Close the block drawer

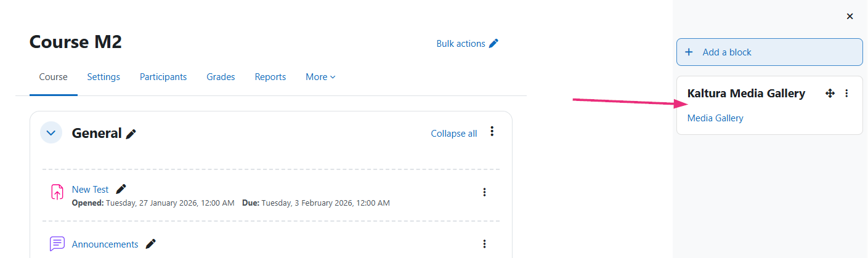tap(850, 17)
